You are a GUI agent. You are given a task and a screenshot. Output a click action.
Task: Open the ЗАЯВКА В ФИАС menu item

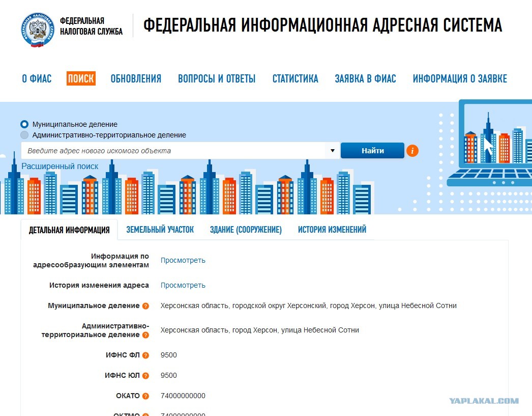tap(365, 78)
